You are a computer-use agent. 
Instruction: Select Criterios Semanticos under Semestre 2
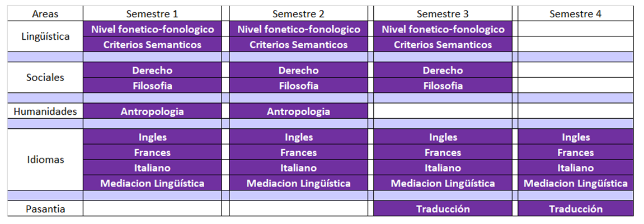click(x=299, y=44)
